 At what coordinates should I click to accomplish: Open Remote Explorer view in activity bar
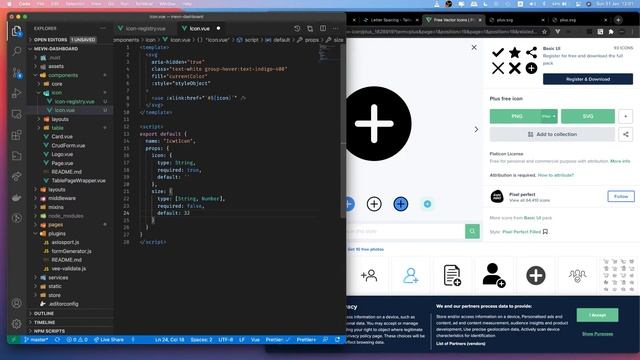click(16, 114)
